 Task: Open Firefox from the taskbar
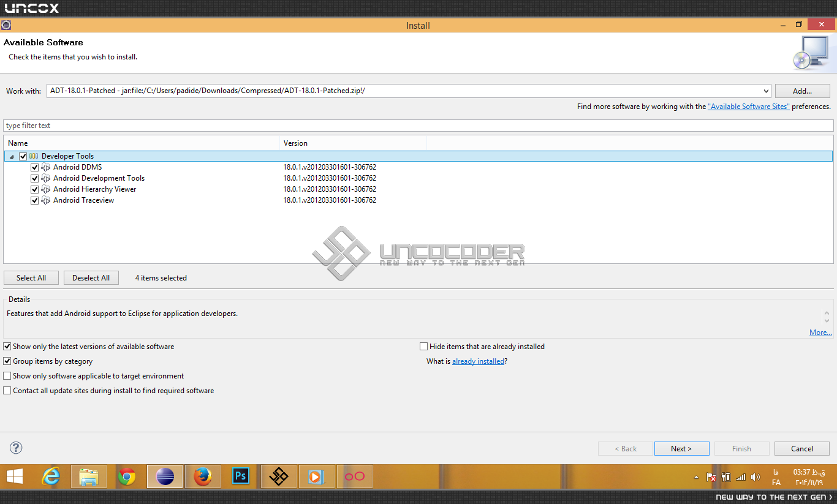click(203, 476)
